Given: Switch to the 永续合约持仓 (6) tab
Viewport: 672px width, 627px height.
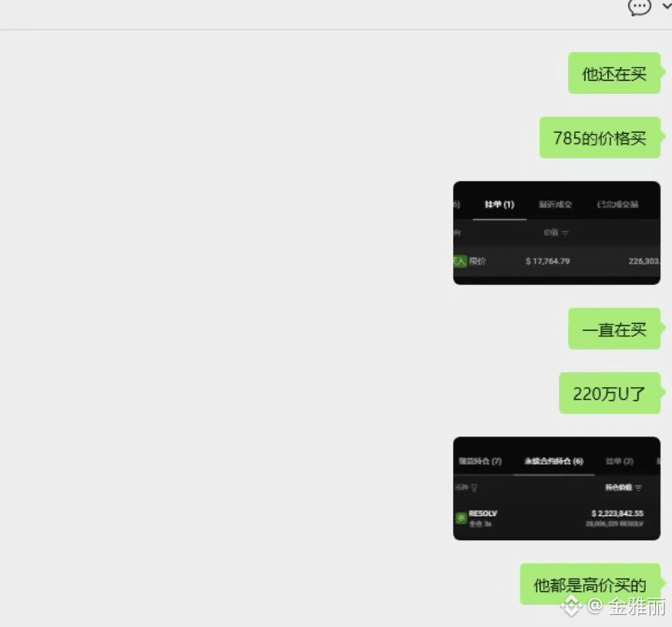Looking at the screenshot, I should click(x=554, y=462).
